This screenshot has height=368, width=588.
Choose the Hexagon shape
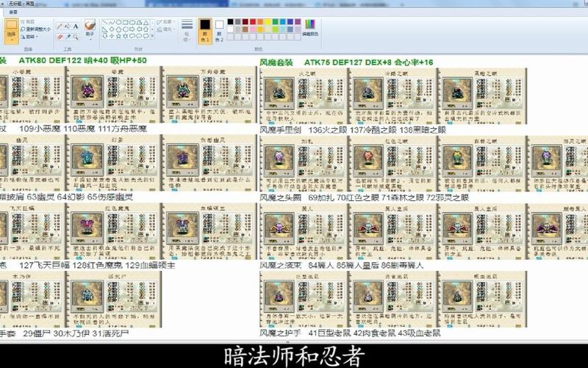click(x=126, y=29)
